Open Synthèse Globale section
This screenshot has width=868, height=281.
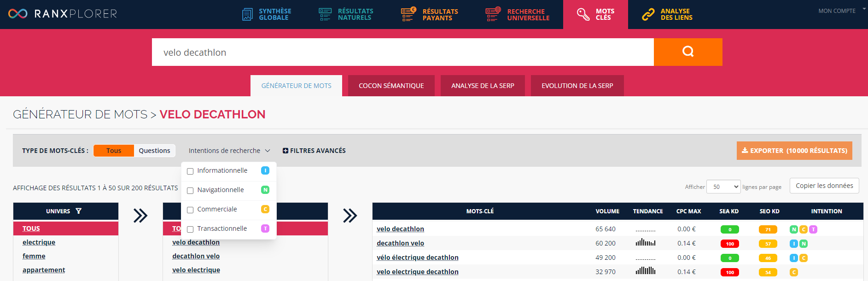(267, 14)
